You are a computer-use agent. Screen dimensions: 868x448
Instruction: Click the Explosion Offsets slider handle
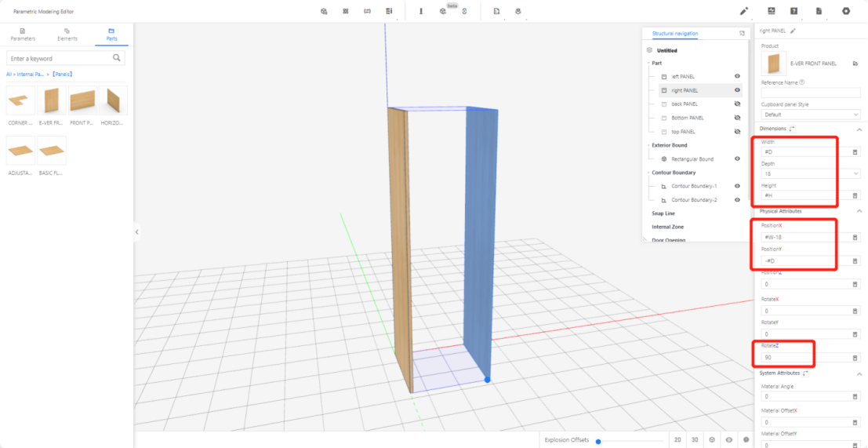coord(598,441)
